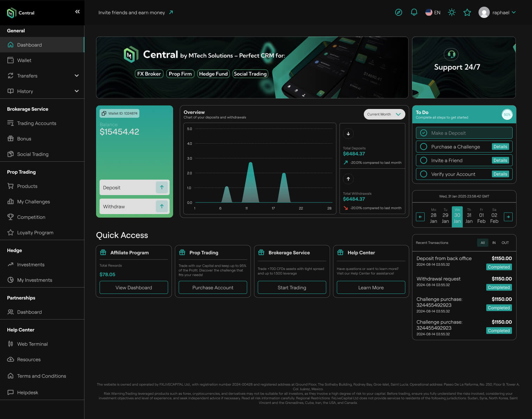Expand the Transfers submenu chevron

[x=77, y=76]
